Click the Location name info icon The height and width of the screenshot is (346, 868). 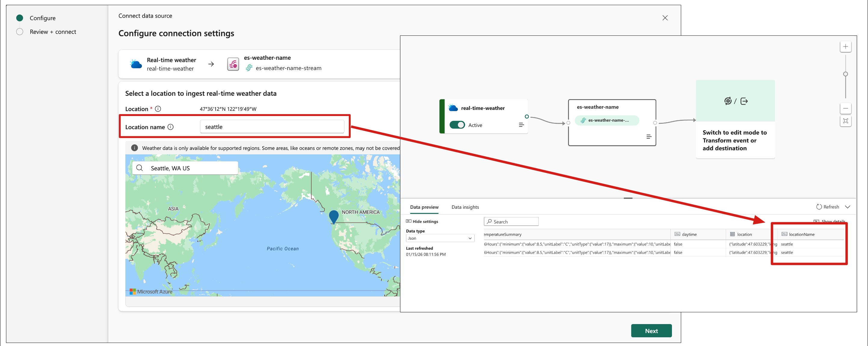point(171,127)
